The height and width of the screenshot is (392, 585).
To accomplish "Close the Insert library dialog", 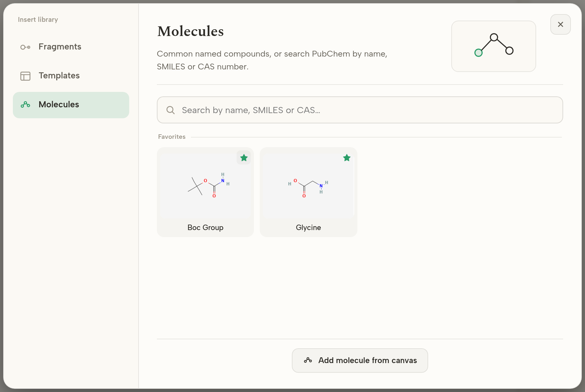I will click(561, 24).
